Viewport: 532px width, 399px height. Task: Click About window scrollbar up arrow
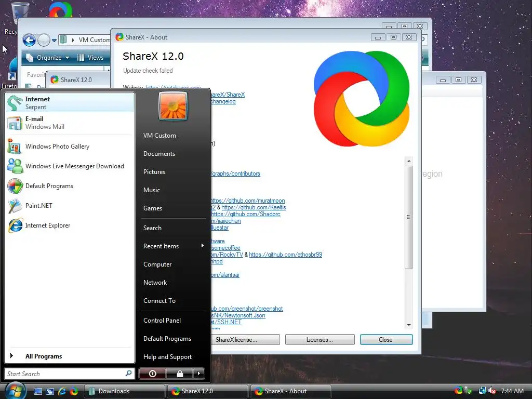[409, 161]
